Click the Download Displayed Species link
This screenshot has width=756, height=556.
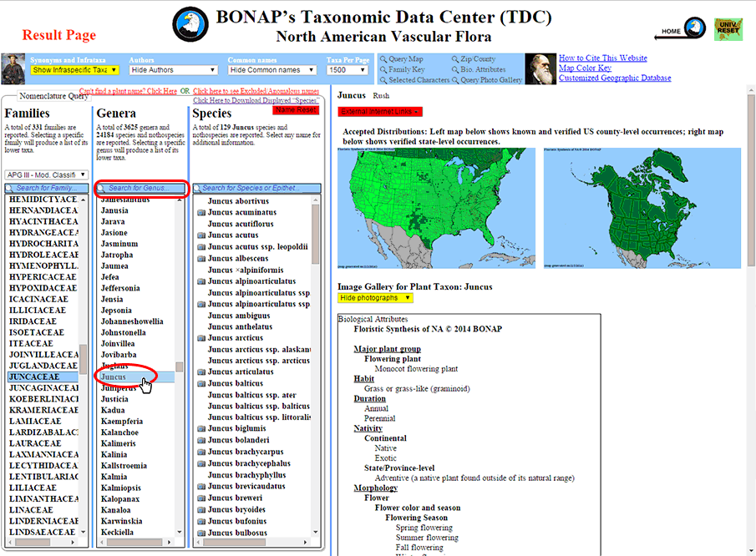tap(256, 101)
